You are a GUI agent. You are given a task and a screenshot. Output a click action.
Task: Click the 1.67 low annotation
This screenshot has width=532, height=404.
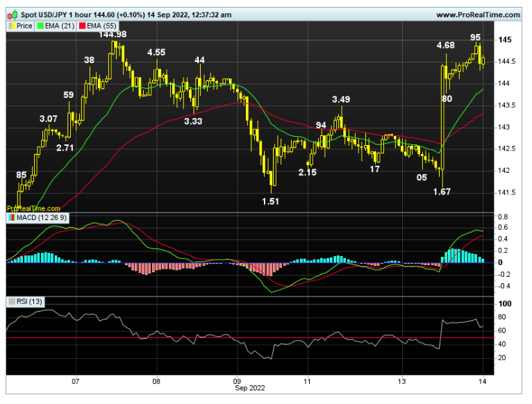(442, 192)
